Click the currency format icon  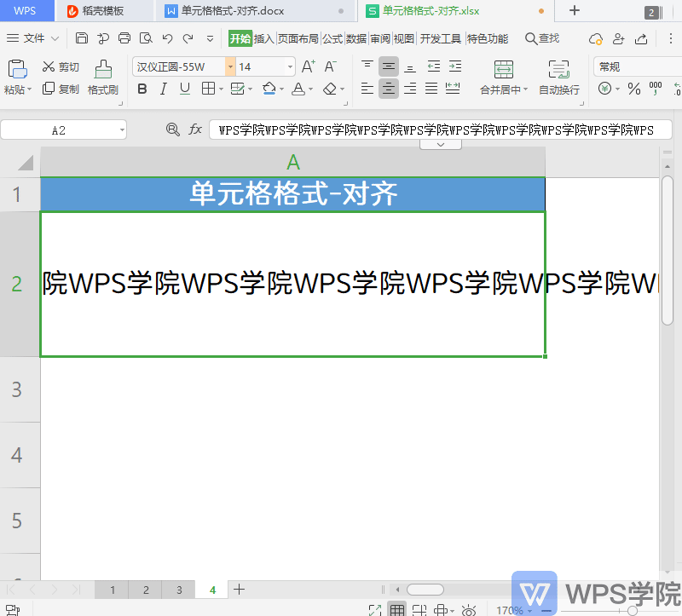click(x=604, y=89)
